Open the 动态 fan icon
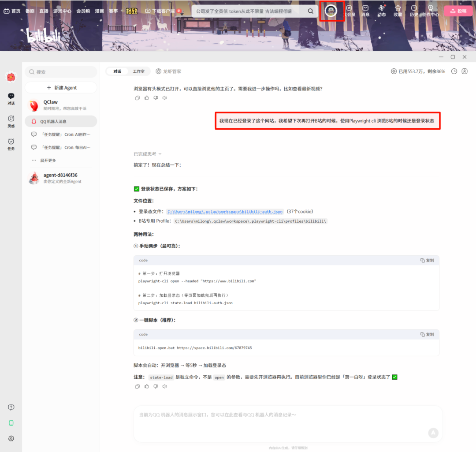The image size is (476, 452). tap(382, 11)
